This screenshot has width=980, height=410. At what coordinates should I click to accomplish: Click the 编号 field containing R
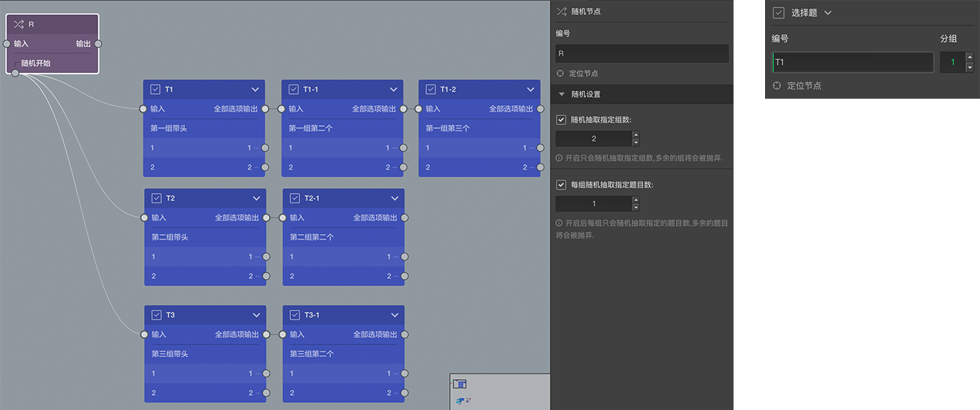pos(642,54)
